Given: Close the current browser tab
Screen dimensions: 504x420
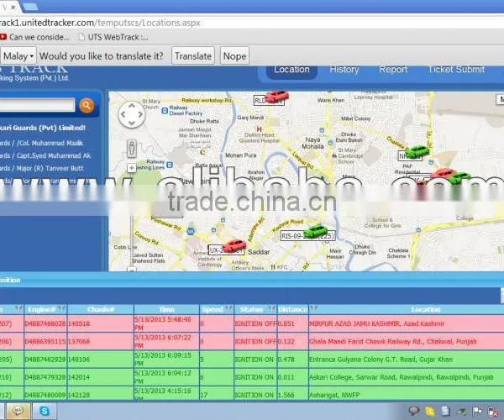Looking at the screenshot, I should (x=13, y=7).
